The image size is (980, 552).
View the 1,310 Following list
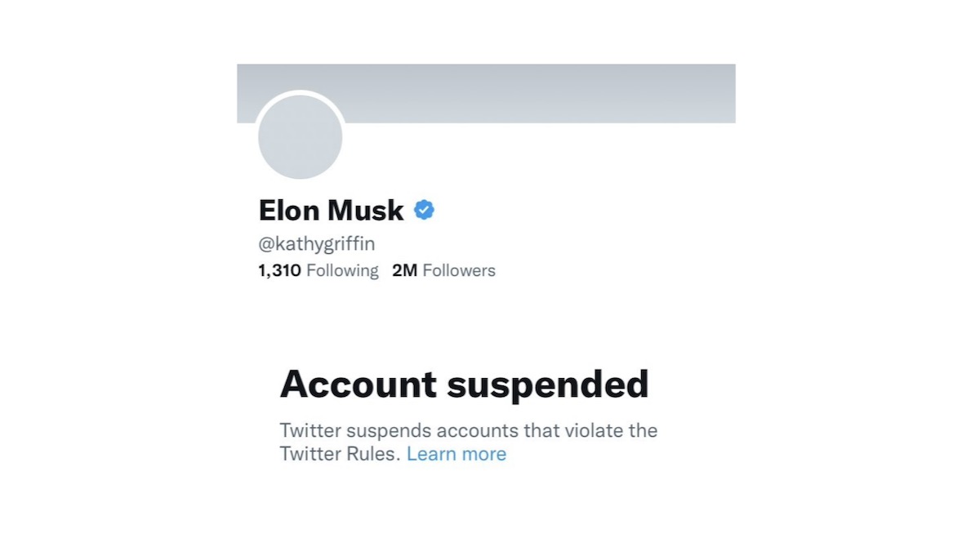(x=318, y=270)
